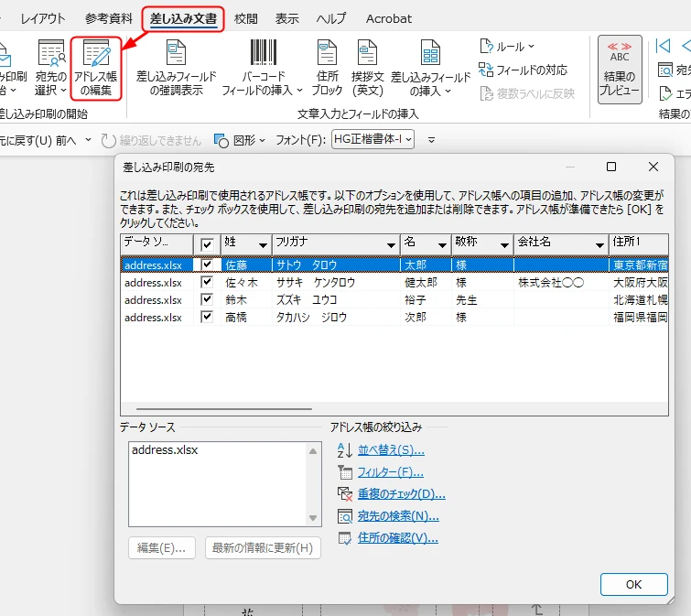The width and height of the screenshot is (691, 616).
Task: Uncheck the 高橋 row checkbox
Action: click(207, 317)
